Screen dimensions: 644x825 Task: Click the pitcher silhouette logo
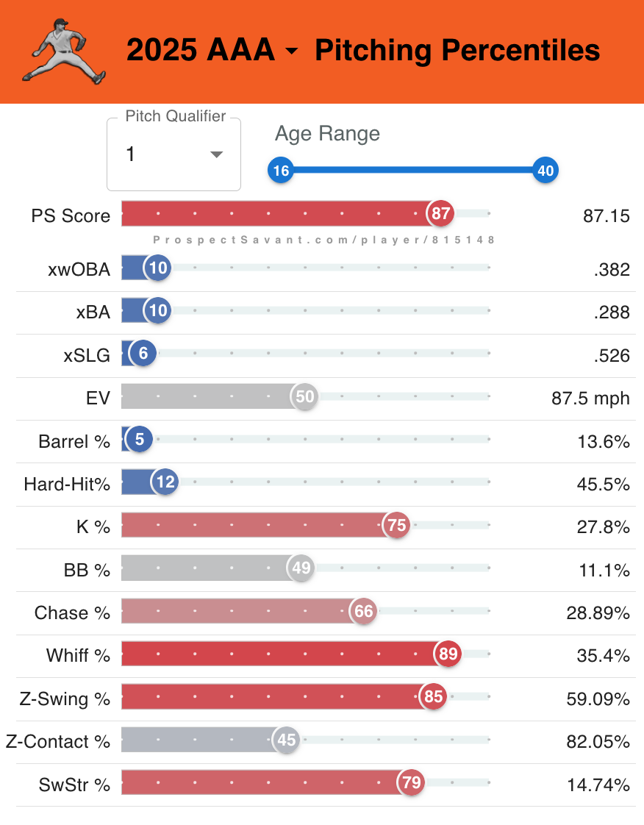(x=64, y=51)
